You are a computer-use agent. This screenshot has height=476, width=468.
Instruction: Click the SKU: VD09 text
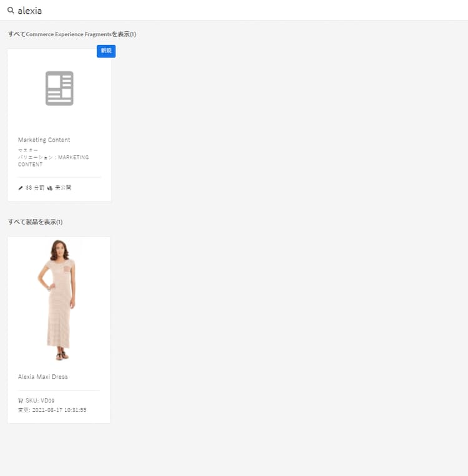40,401
